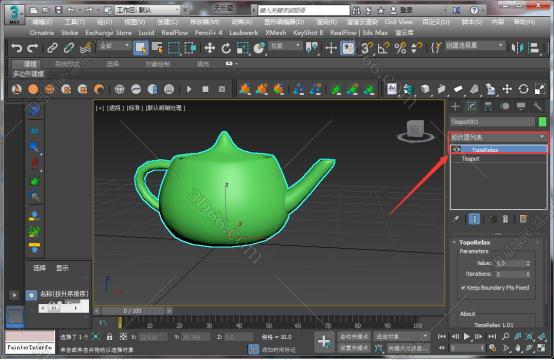
Task: Click the green object color swatch
Action: pos(542,122)
